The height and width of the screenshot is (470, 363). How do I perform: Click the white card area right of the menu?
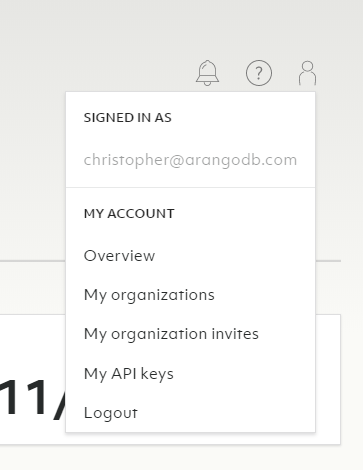click(x=328, y=379)
